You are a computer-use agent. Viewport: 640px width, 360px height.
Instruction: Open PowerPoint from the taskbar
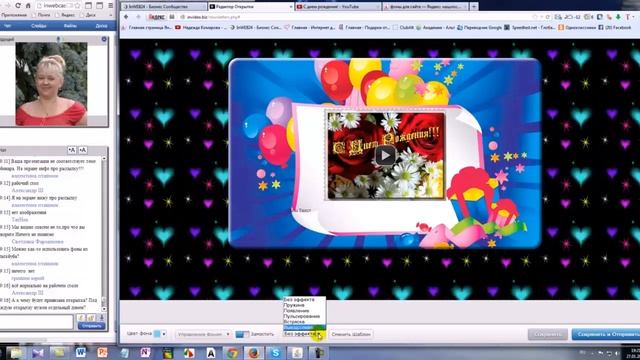click(102, 352)
